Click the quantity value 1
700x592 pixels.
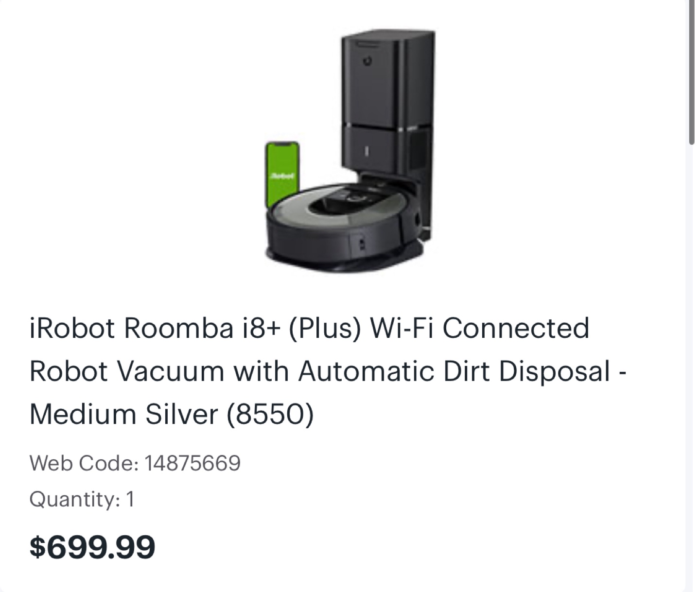[130, 499]
